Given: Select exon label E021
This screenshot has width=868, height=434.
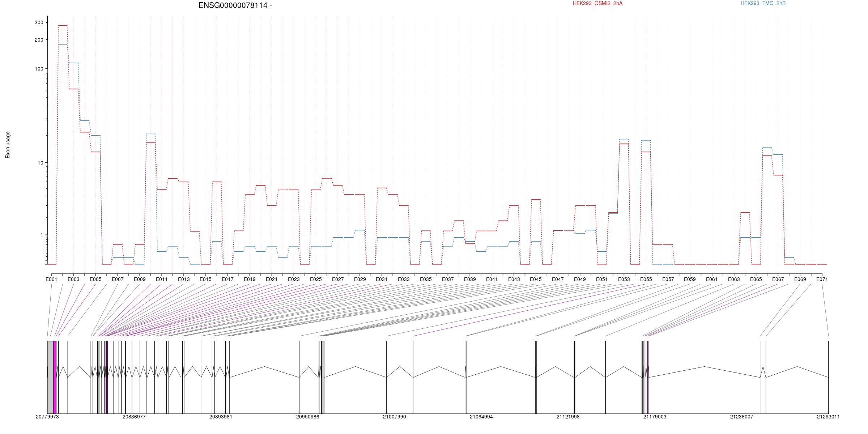Looking at the screenshot, I should click(x=272, y=279).
